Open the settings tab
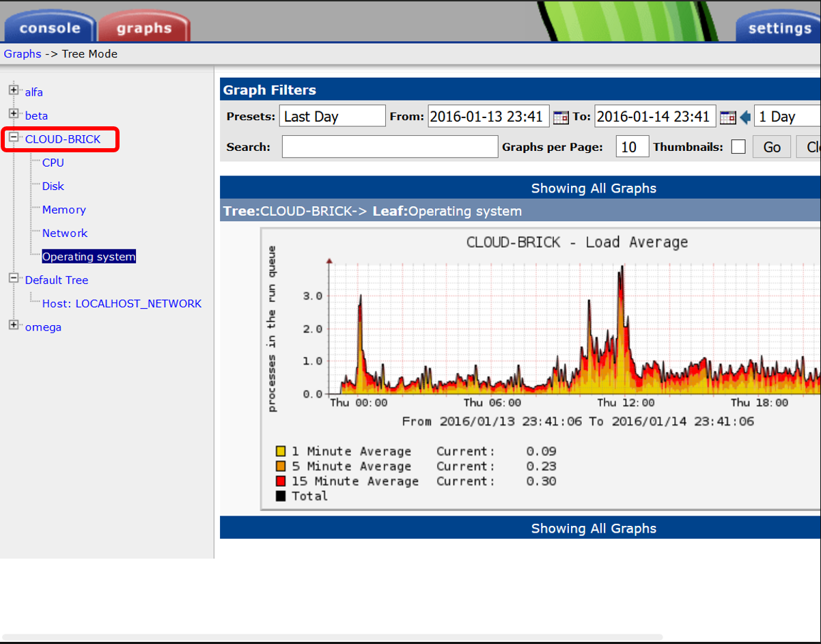The height and width of the screenshot is (644, 821). (779, 28)
